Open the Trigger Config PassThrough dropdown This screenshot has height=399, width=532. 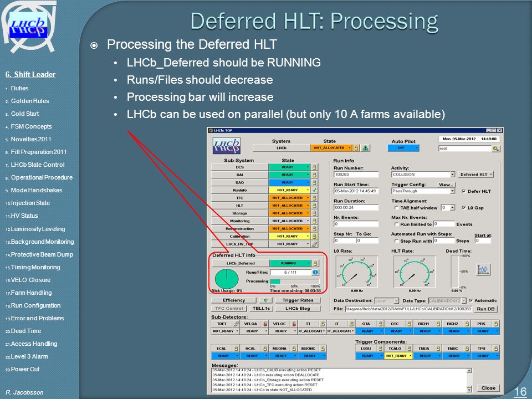click(452, 191)
